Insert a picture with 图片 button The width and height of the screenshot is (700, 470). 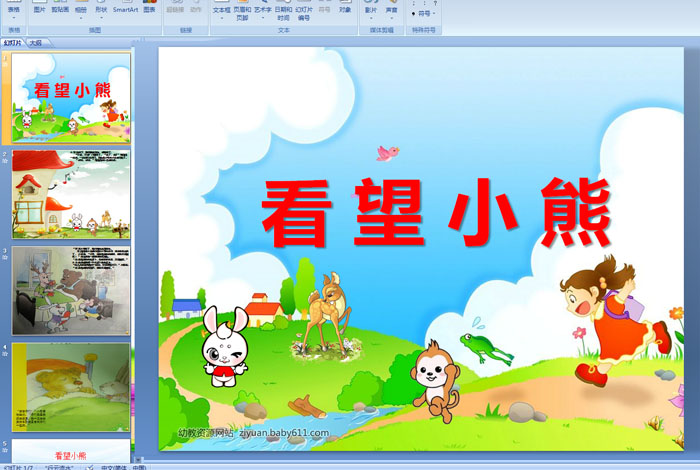(x=39, y=7)
